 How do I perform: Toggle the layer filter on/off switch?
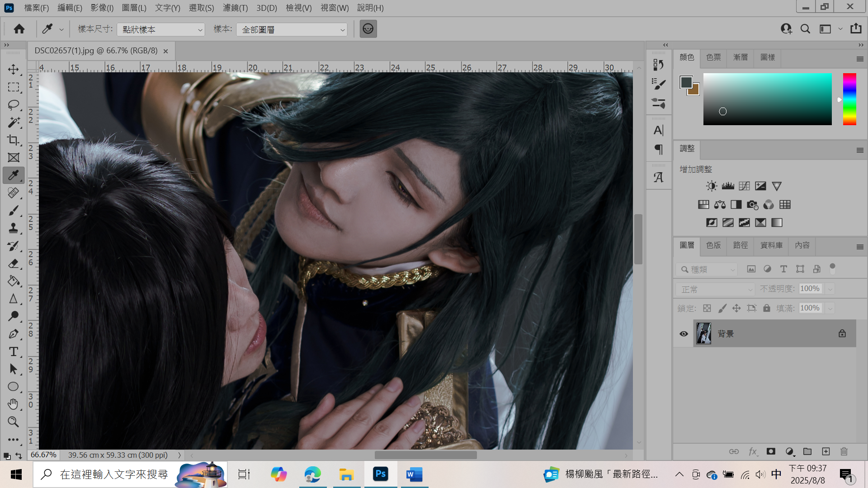click(832, 268)
